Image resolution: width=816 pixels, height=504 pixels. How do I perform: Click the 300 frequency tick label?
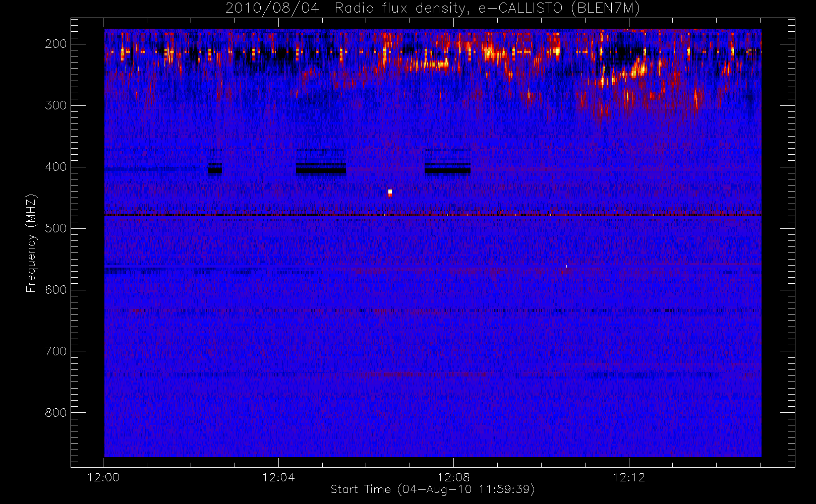click(55, 105)
